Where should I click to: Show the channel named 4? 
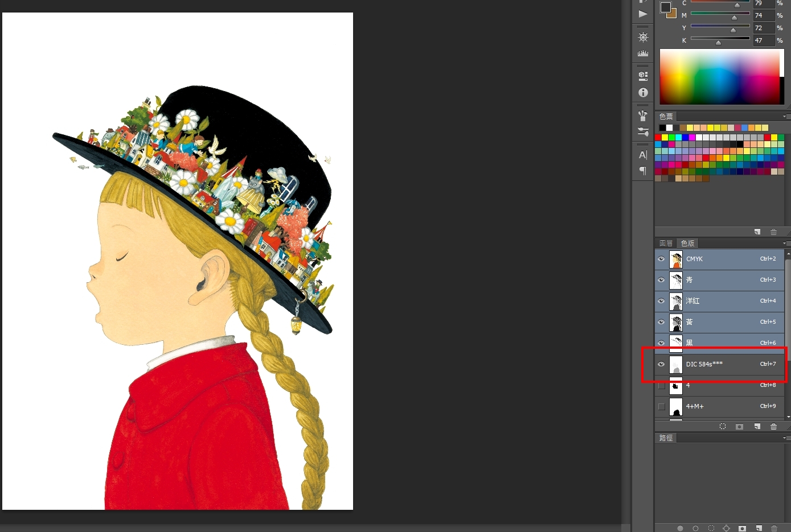(661, 385)
